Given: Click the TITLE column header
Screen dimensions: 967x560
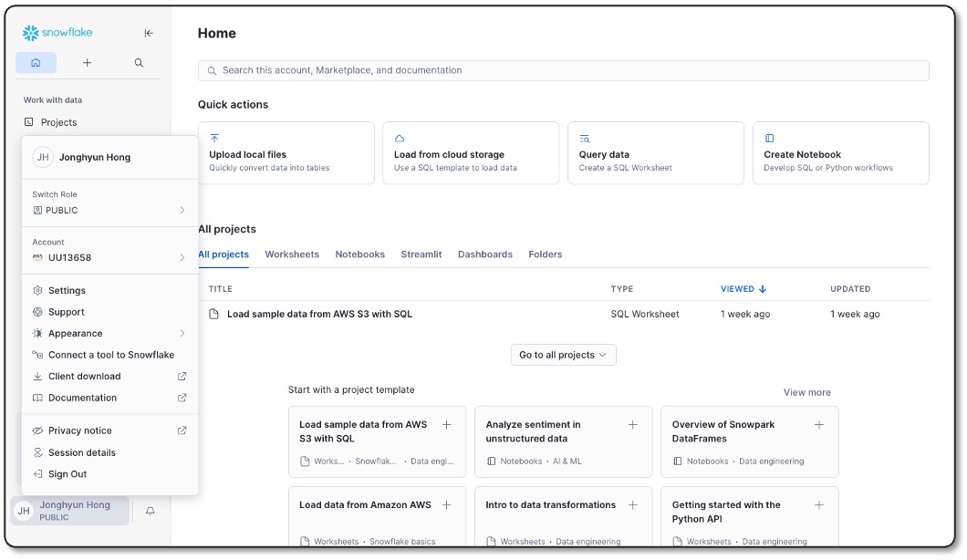Looking at the screenshot, I should [220, 288].
